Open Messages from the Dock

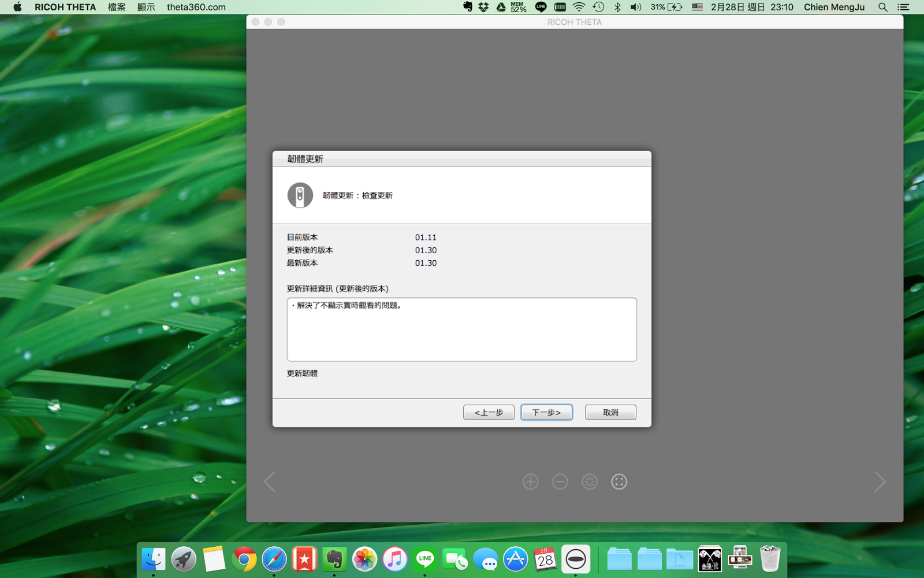coord(485,559)
